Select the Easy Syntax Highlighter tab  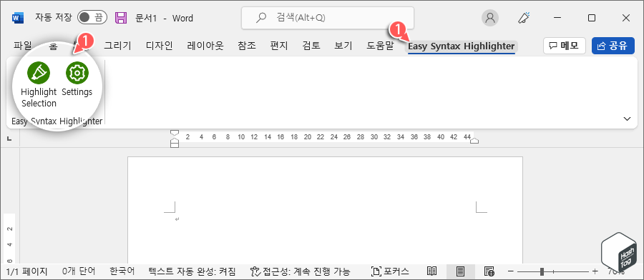click(462, 46)
